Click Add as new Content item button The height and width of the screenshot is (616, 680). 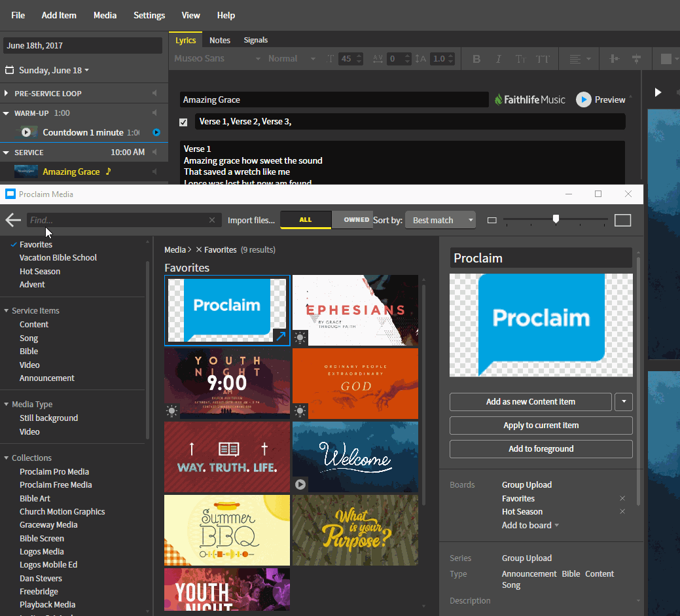tap(530, 402)
